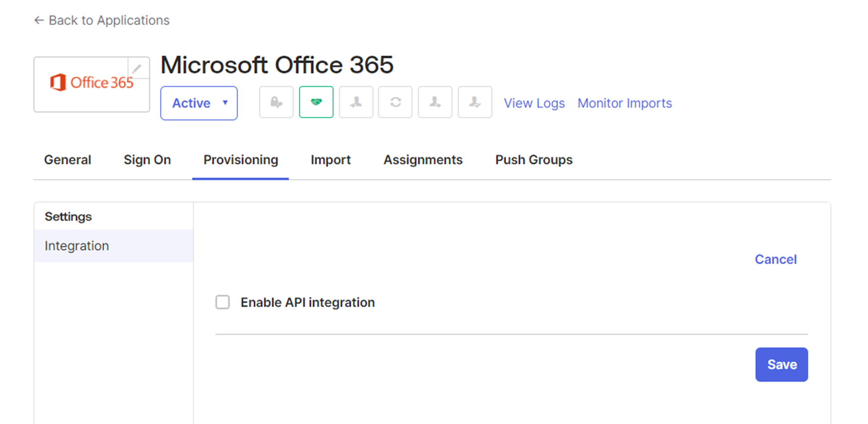Screen dimensions: 868x424
Task: Select Integration in Settings sidebar
Action: [x=77, y=246]
